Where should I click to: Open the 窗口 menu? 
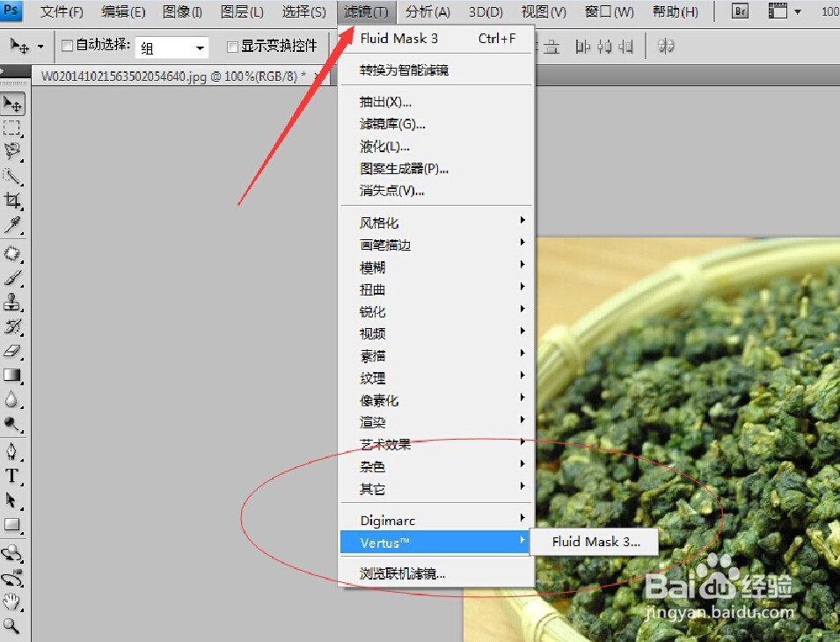point(607,11)
